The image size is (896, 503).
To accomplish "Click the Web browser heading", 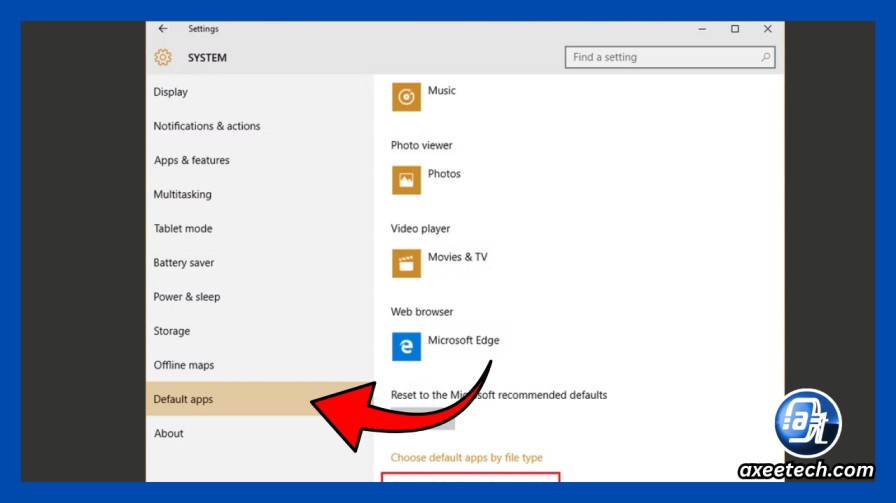I will (x=422, y=312).
